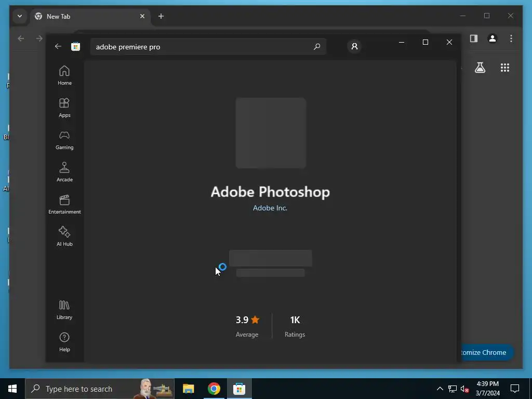Minimize the Microsoft Store window

tap(402, 42)
